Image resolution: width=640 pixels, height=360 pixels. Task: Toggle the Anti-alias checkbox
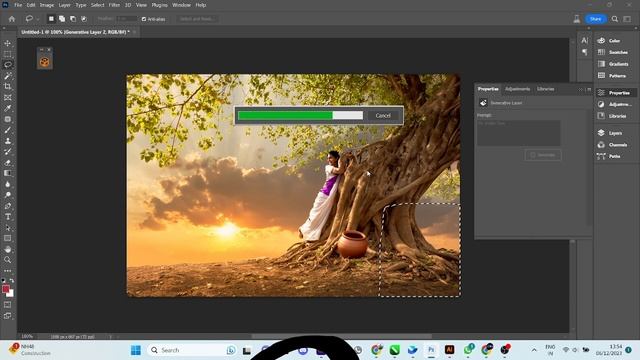point(144,19)
